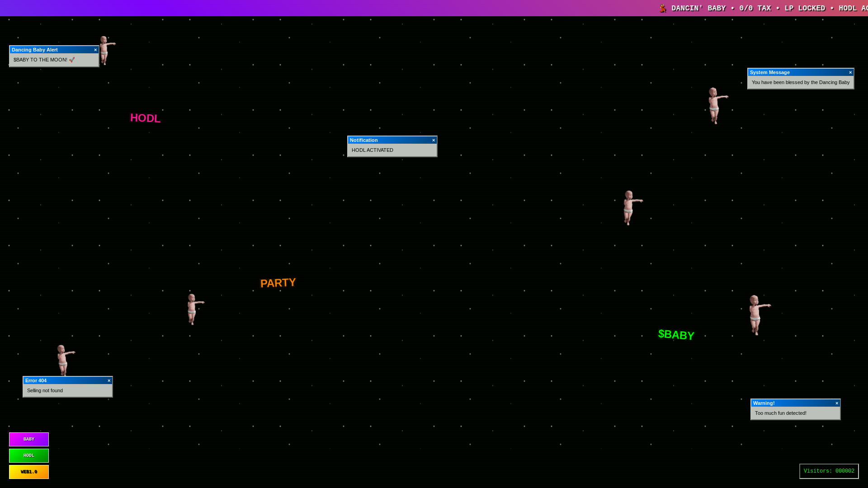Click the Warning! popup title bar
This screenshot has height=488, width=868.
795,403
